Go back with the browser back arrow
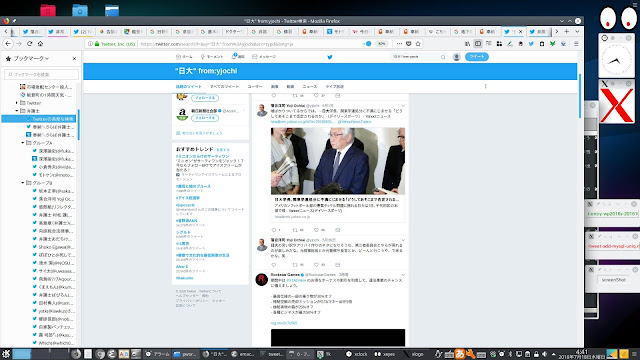The image size is (640, 360). 8,44
